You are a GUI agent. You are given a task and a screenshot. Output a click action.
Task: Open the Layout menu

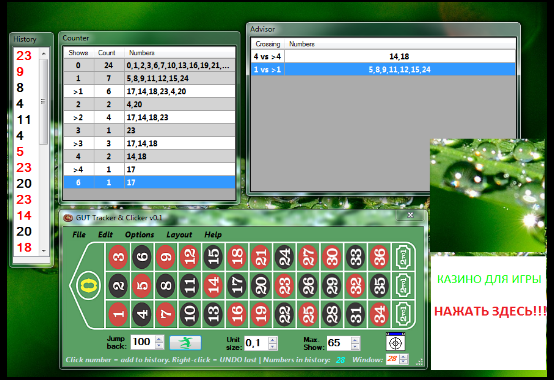coord(179,234)
